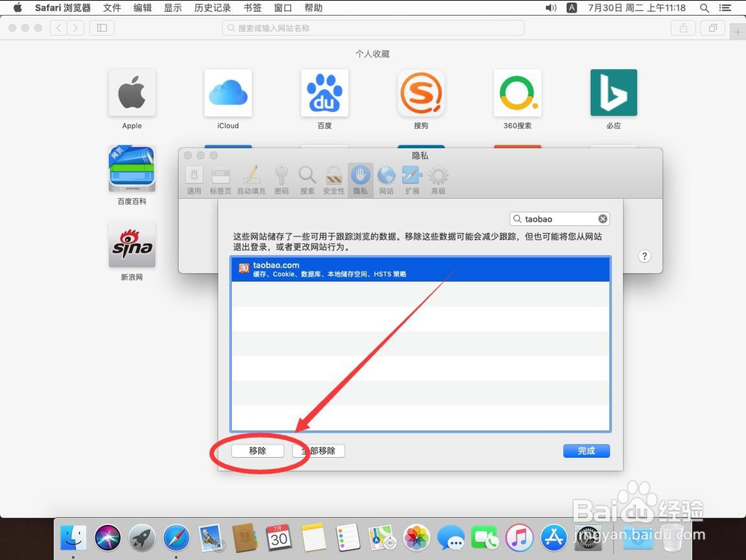Select the 搜索 Search preferences tab

point(307,180)
